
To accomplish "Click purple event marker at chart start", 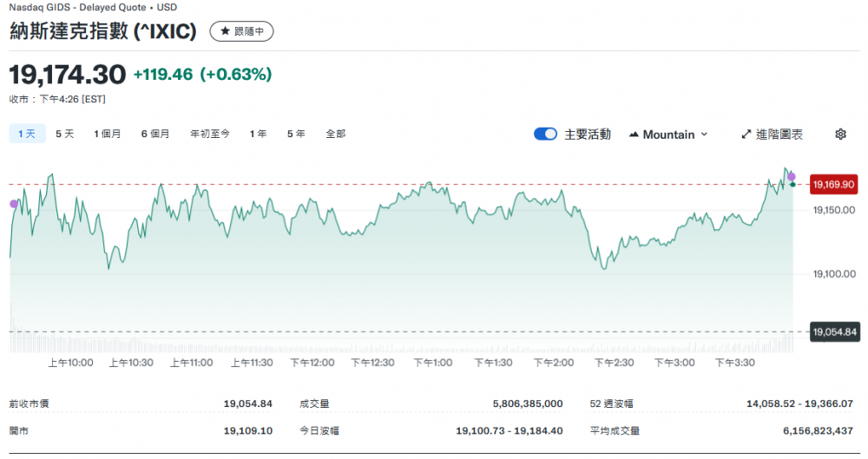I will [x=13, y=204].
